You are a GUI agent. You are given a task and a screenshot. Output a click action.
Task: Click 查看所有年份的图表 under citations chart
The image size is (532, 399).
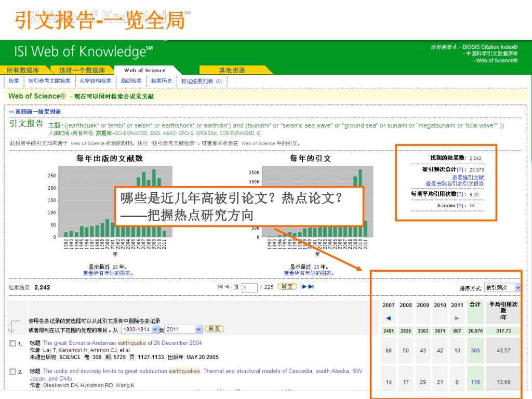[309, 273]
